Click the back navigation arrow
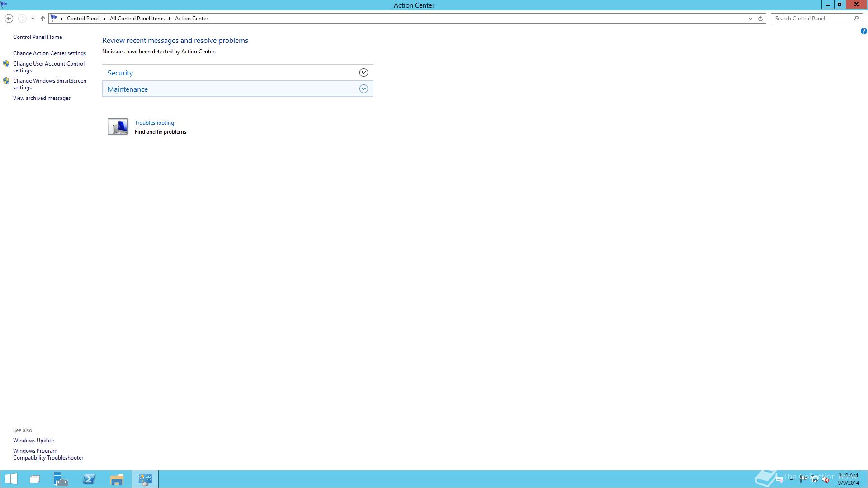The width and height of the screenshot is (868, 488). (9, 19)
